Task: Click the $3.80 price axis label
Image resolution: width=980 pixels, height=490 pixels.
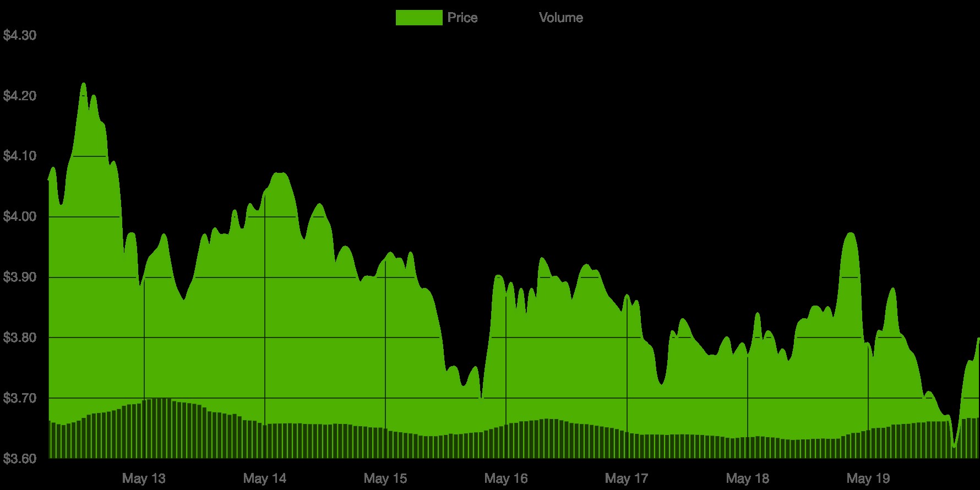Action: (20, 337)
